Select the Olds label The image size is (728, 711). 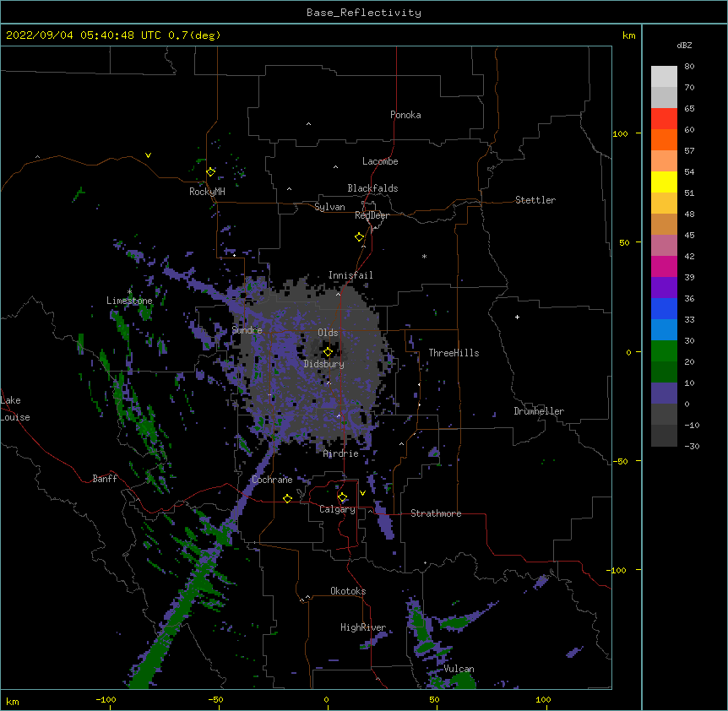click(328, 333)
